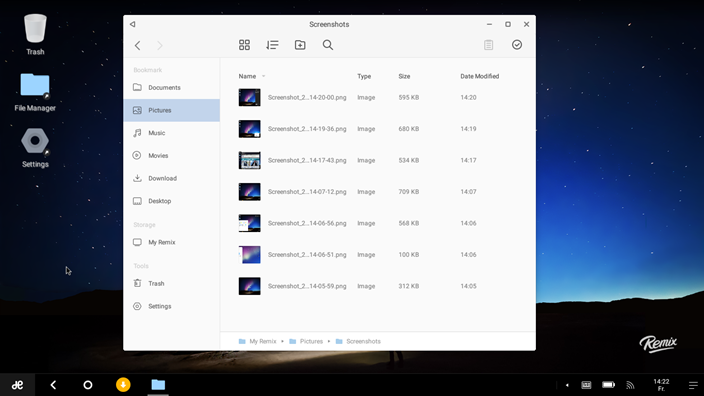
Task: Open the Download bookmark
Action: [172, 178]
